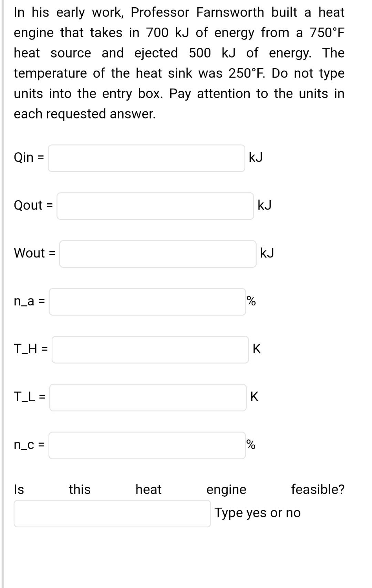Image resolution: width=372 pixels, height=588 pixels.
Task: Click the n_a percentage input box
Action: point(146,302)
